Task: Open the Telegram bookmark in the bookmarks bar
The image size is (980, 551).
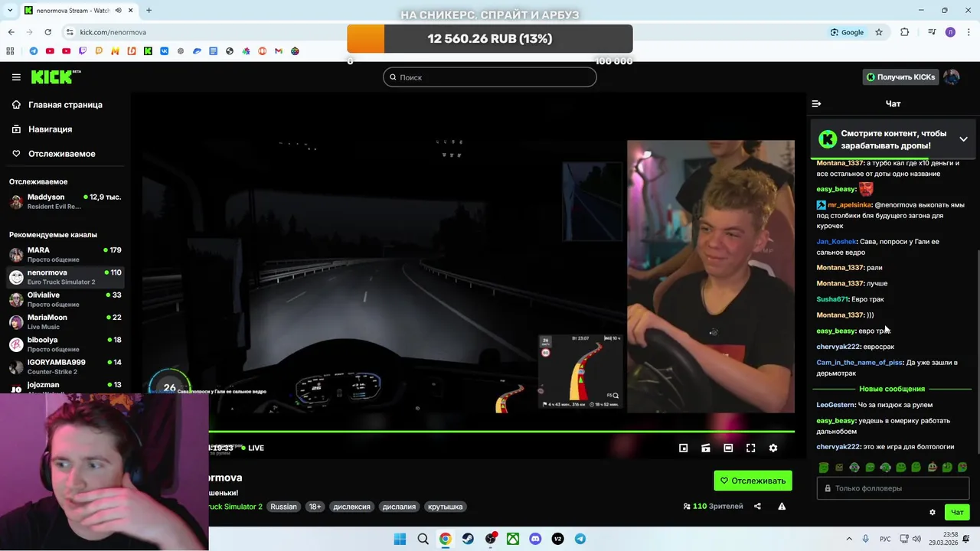Action: click(x=33, y=51)
